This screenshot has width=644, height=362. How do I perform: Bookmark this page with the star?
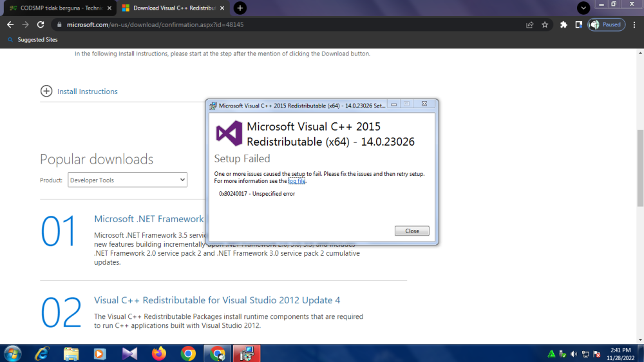(x=545, y=24)
